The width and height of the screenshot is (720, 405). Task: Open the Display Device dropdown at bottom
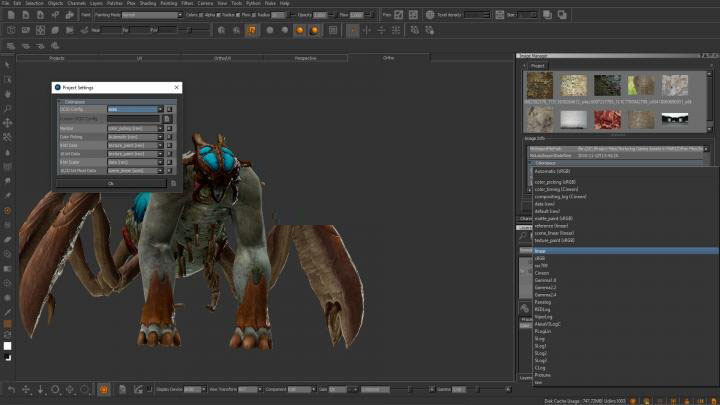[x=195, y=389]
